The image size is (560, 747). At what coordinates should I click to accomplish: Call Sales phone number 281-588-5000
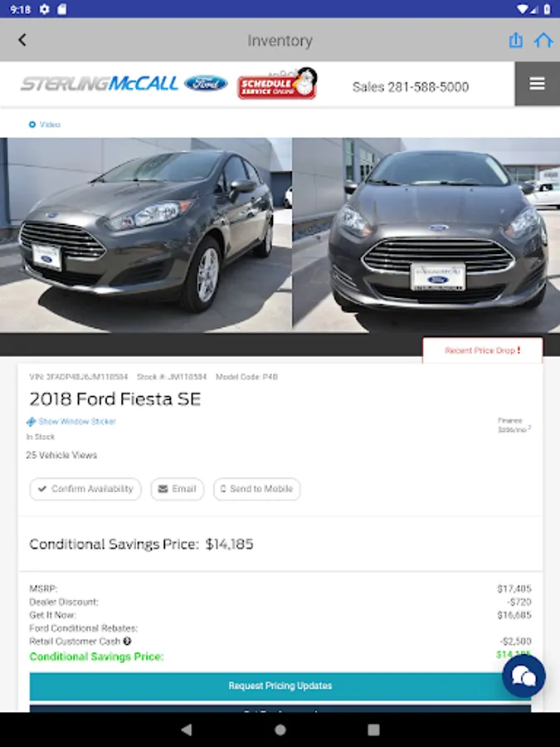(411, 86)
